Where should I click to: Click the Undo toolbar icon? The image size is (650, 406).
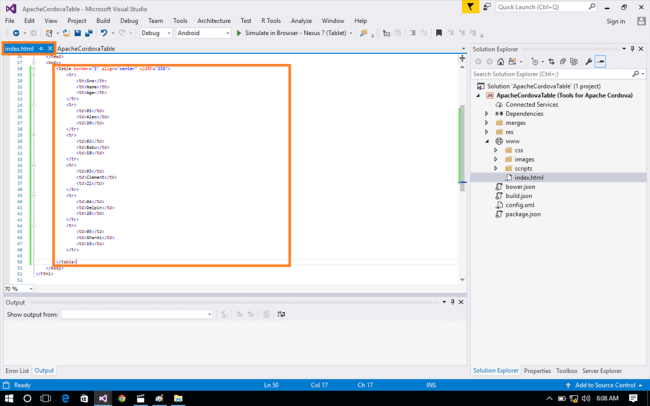(x=104, y=33)
